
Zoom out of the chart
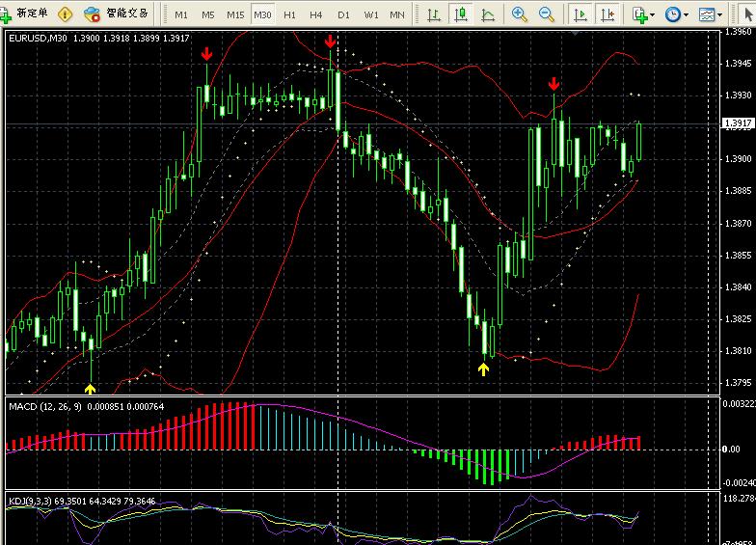point(547,14)
